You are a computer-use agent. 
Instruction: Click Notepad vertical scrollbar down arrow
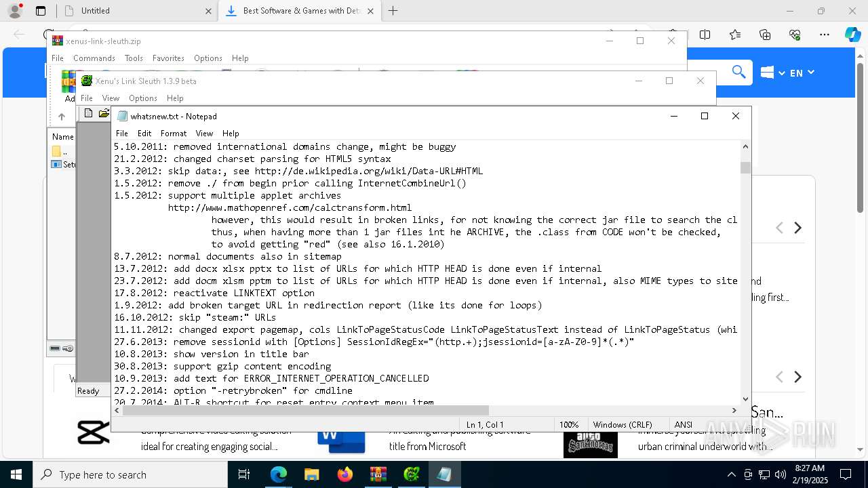pyautogui.click(x=745, y=399)
